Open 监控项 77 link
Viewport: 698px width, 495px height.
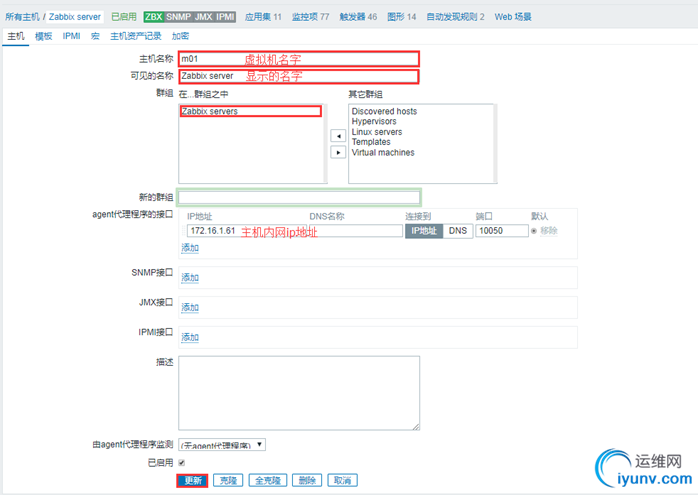coord(310,17)
